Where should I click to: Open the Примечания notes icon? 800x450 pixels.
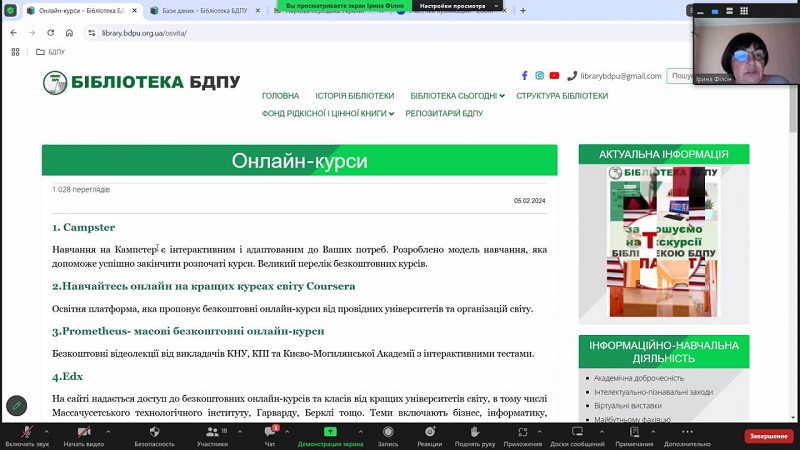(x=634, y=432)
